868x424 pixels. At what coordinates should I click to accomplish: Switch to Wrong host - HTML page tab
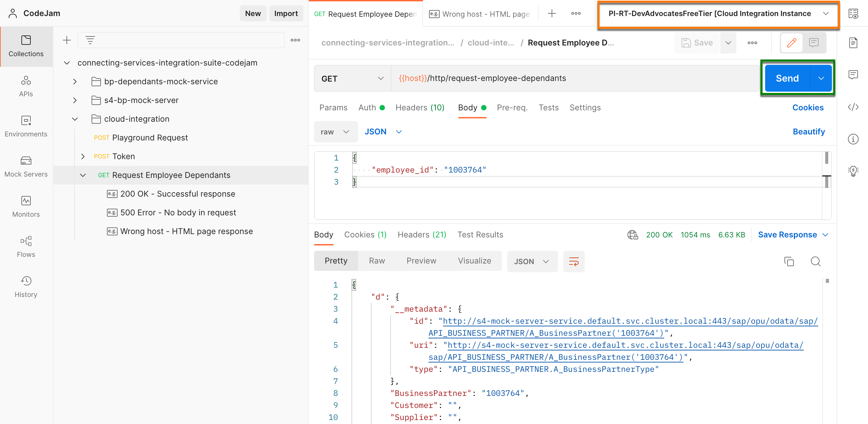pyautogui.click(x=479, y=14)
